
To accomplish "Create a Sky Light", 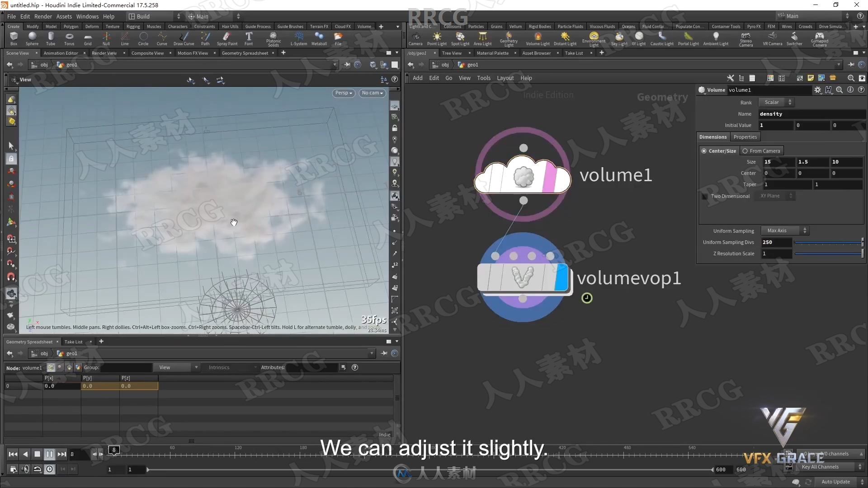I will (619, 38).
